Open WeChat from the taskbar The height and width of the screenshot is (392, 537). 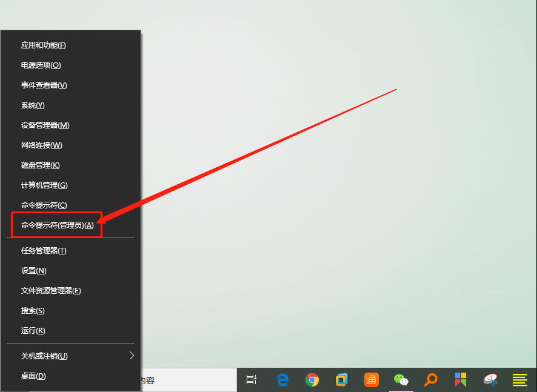pos(401,380)
